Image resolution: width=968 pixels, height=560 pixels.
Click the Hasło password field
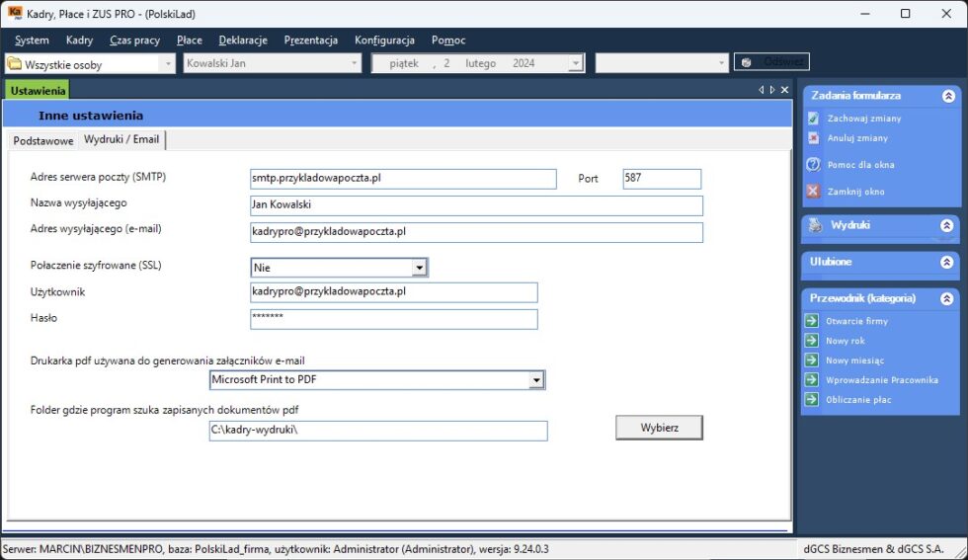pos(394,319)
